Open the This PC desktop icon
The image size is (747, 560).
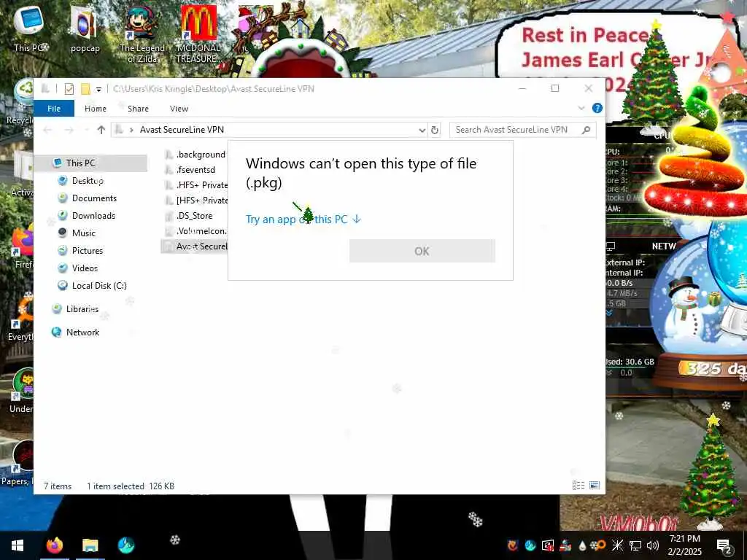click(28, 28)
